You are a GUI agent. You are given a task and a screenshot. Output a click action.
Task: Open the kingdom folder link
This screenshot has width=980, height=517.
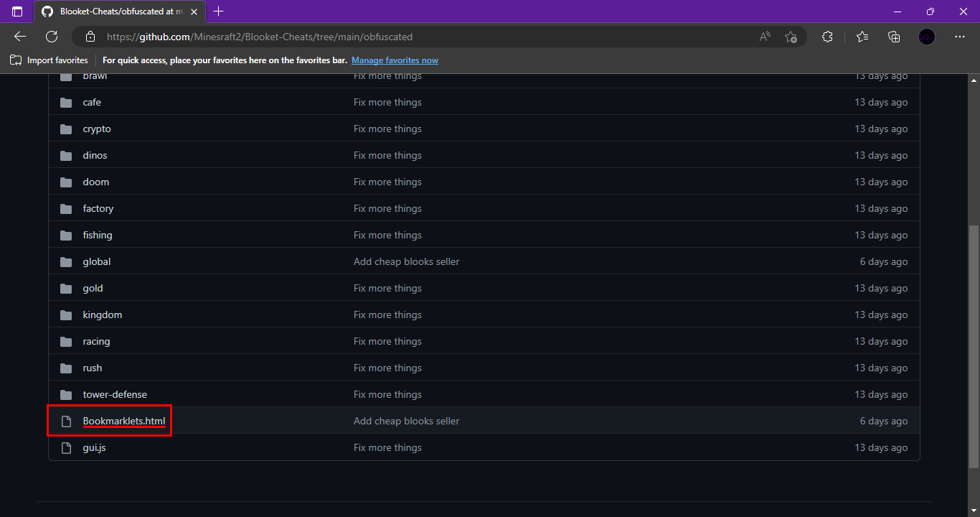click(x=103, y=315)
